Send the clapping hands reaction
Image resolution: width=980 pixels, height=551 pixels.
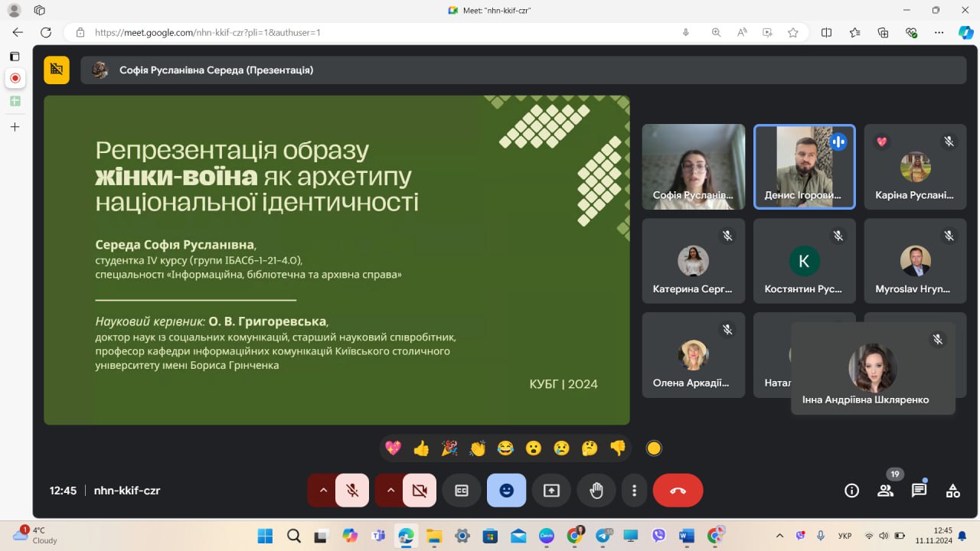click(x=478, y=448)
